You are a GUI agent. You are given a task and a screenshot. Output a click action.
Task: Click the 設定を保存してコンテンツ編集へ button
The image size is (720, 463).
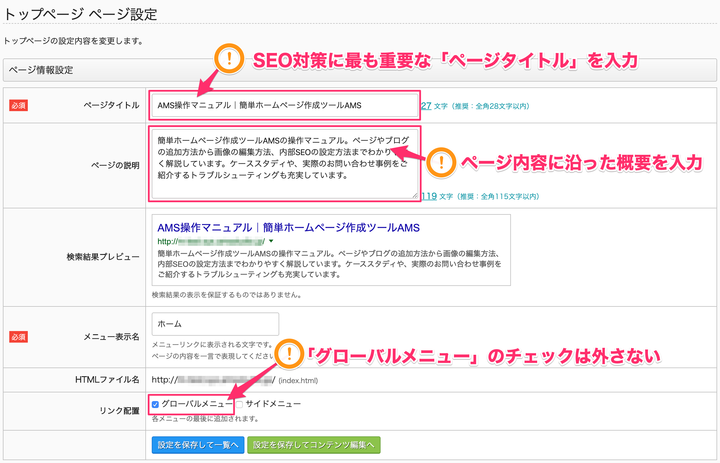point(314,445)
